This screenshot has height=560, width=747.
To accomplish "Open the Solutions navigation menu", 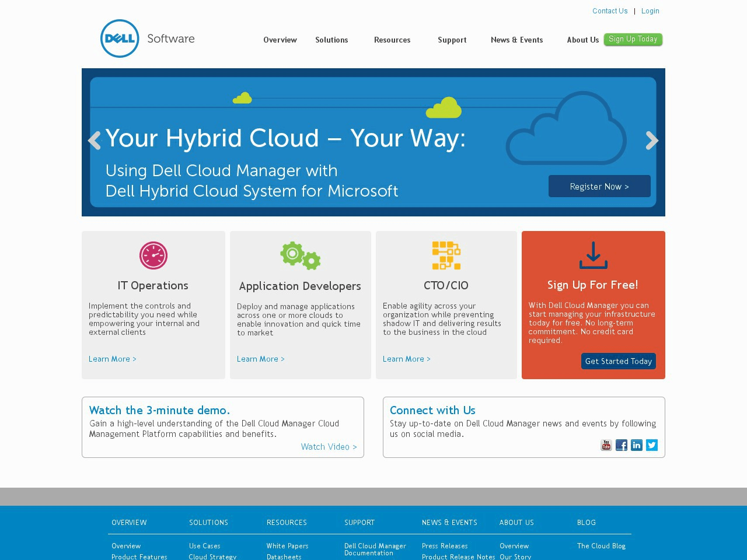I will (x=331, y=40).
